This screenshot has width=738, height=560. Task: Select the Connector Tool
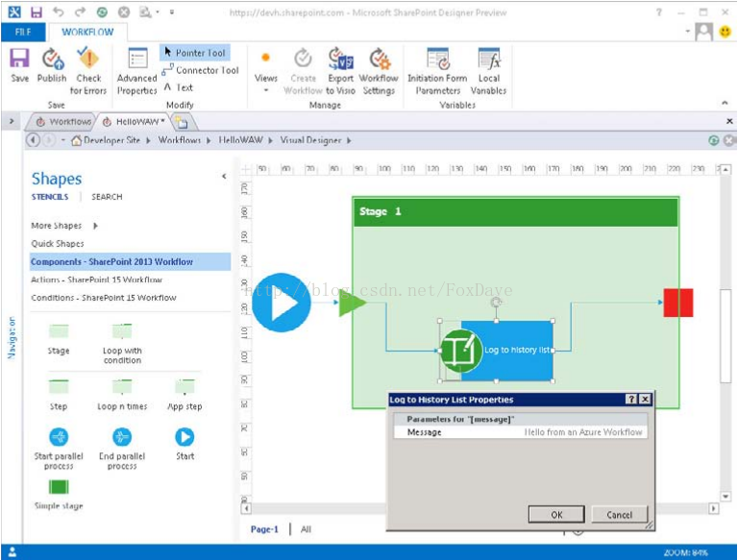point(201,70)
